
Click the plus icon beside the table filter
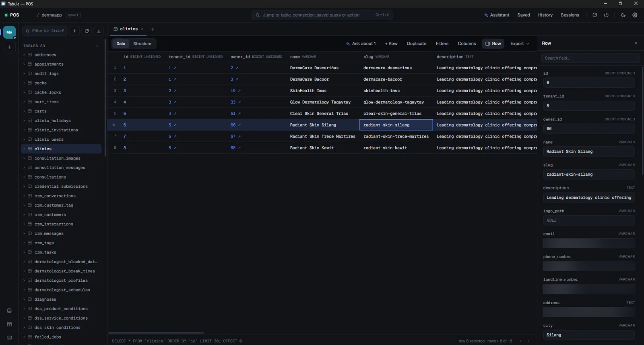(74, 31)
